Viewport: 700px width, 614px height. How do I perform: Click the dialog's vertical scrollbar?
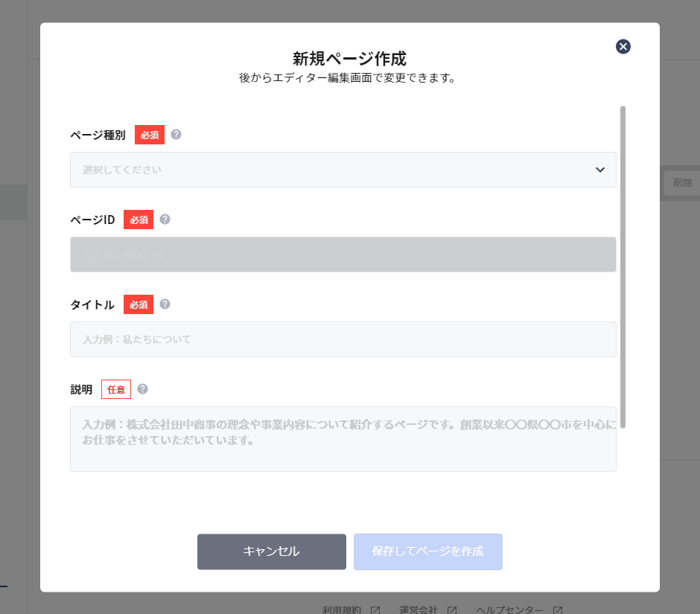coord(623,267)
